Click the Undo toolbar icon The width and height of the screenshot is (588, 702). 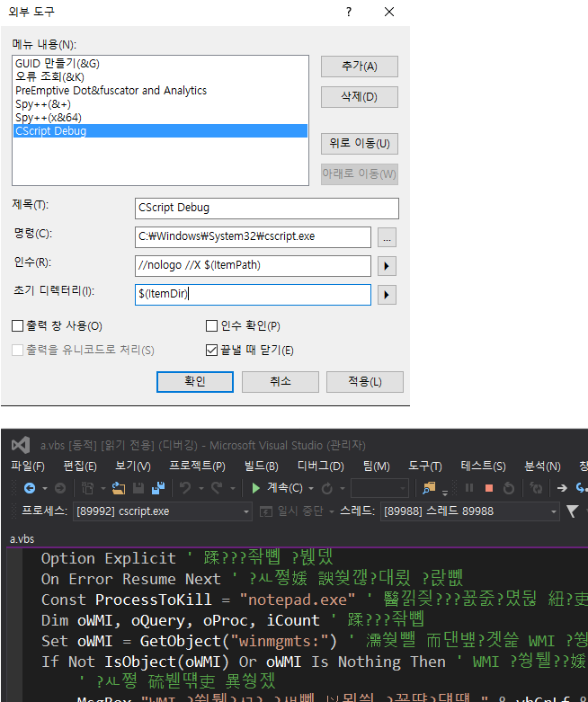(185, 488)
